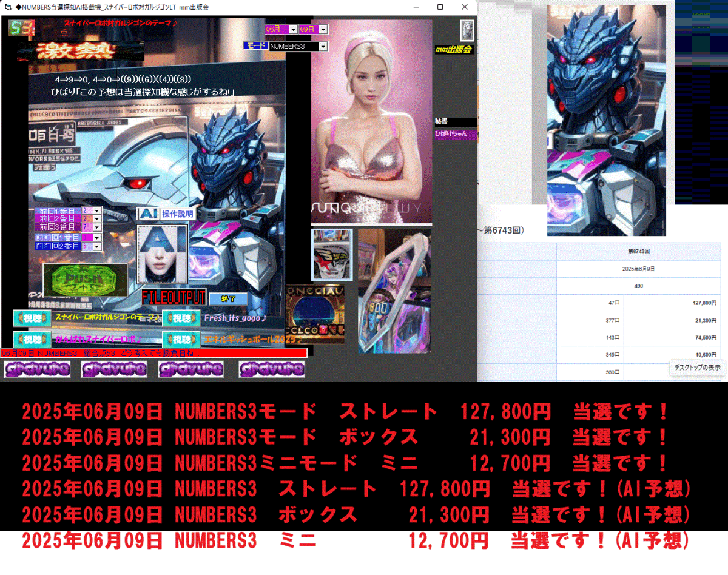The width and height of the screenshot is (728, 575).
Task: Click the 53 score icon at top left
Action: [21, 28]
